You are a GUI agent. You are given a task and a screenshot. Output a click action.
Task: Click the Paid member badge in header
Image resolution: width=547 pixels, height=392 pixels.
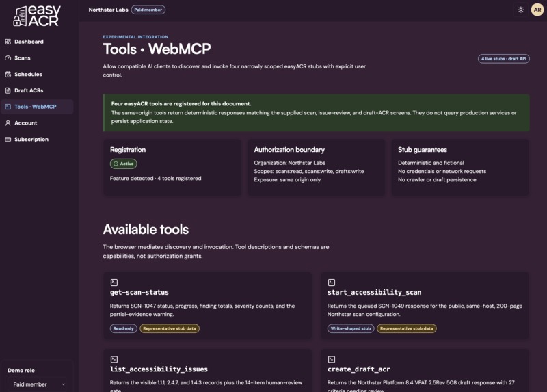click(148, 10)
